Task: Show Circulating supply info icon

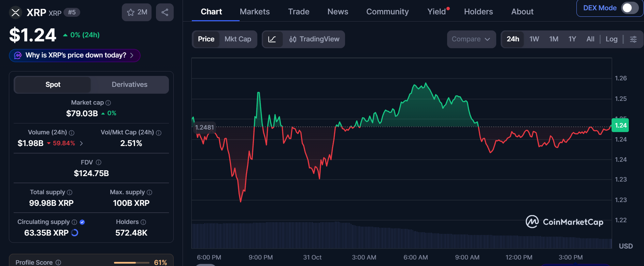Action: [74, 222]
